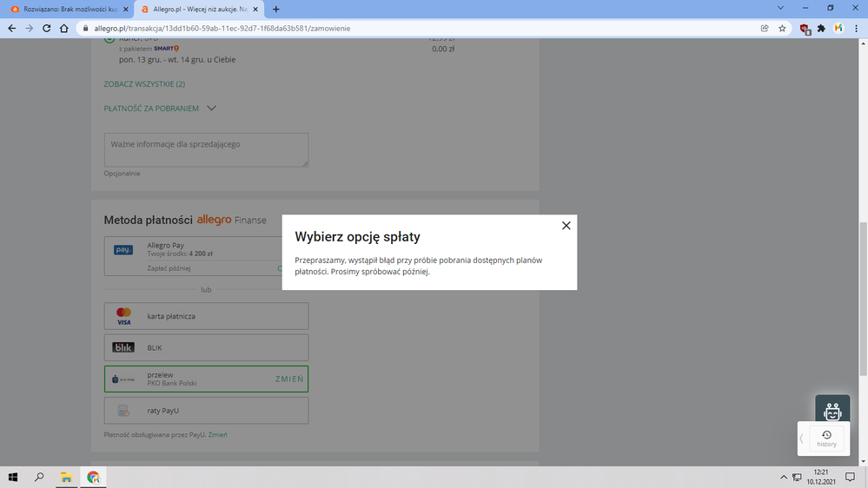Click ZMIEŃ to change bank
Viewport: 868px width, 488px height.
click(289, 379)
